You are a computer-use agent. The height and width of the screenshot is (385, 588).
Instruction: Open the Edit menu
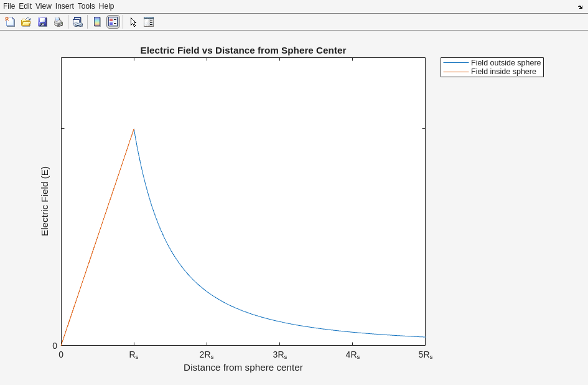click(25, 6)
